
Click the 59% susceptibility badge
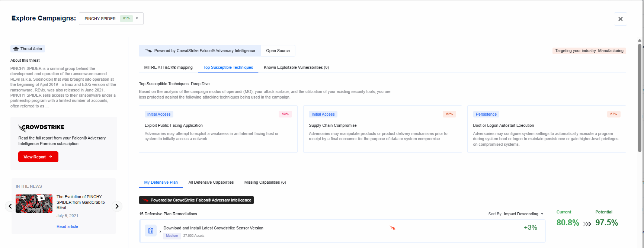[285, 114]
